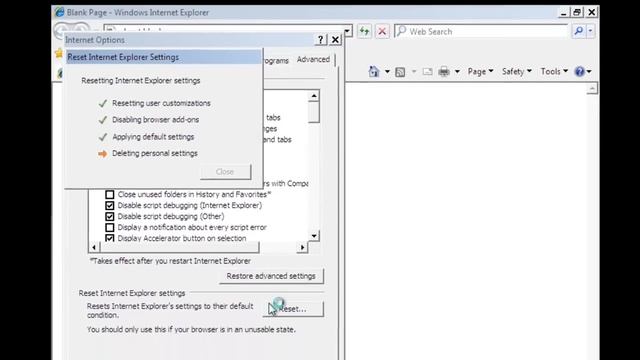Image resolution: width=640 pixels, height=360 pixels.
Task: Click settings list scroll left arrow
Action: tap(94, 247)
